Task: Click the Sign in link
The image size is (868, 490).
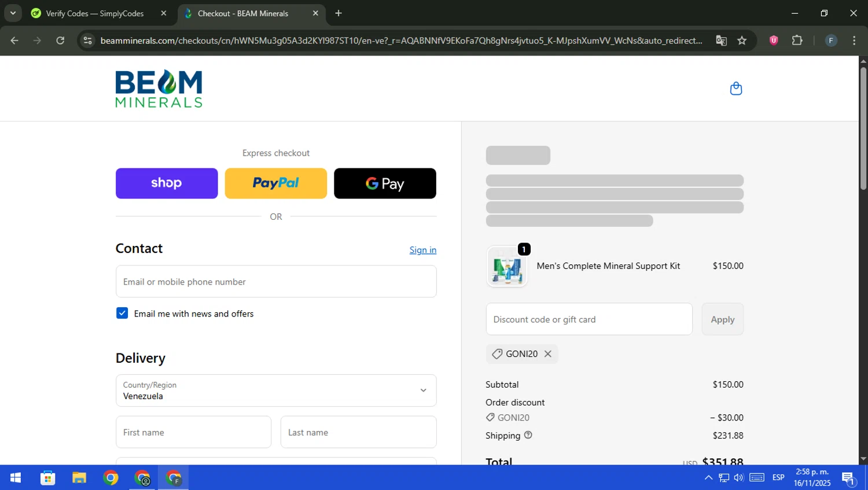Action: point(423,250)
